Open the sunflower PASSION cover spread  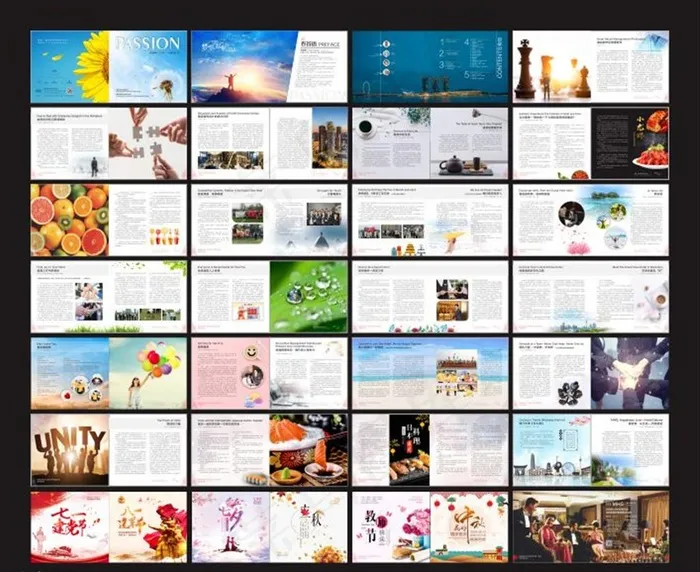tap(108, 66)
